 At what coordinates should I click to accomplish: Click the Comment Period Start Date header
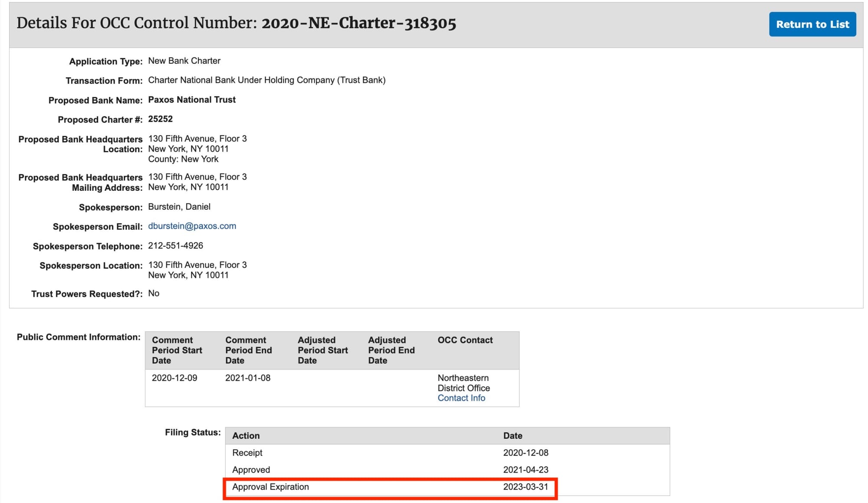click(x=177, y=350)
